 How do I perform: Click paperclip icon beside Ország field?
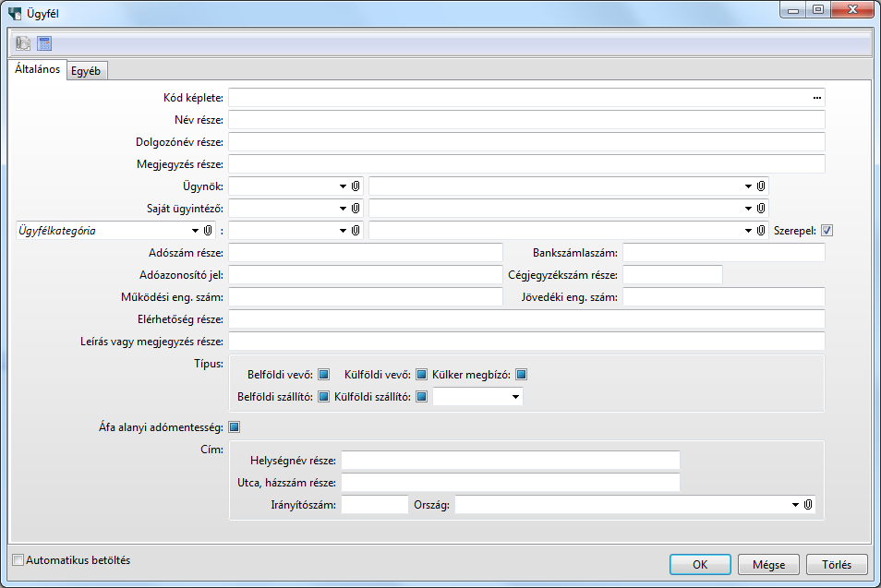tap(808, 504)
